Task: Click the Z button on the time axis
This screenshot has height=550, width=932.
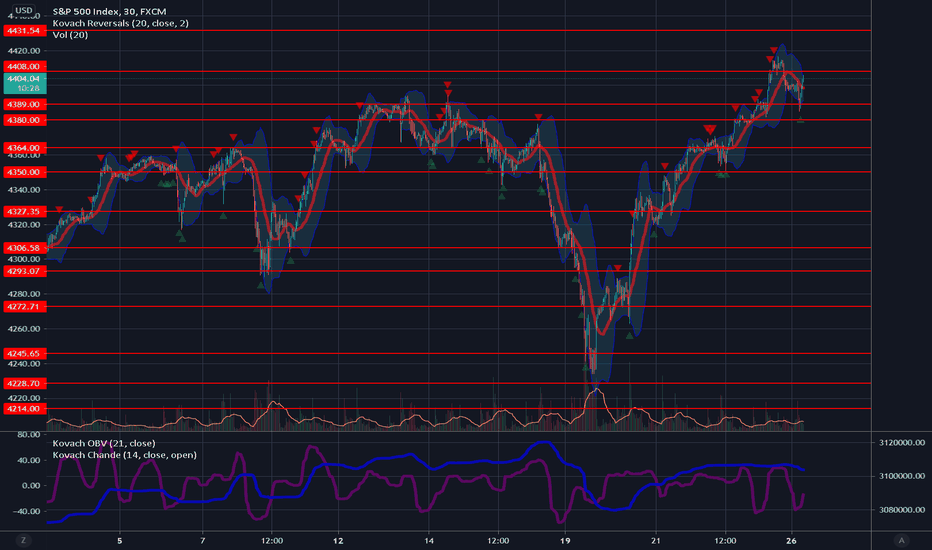Action: (x=24, y=540)
